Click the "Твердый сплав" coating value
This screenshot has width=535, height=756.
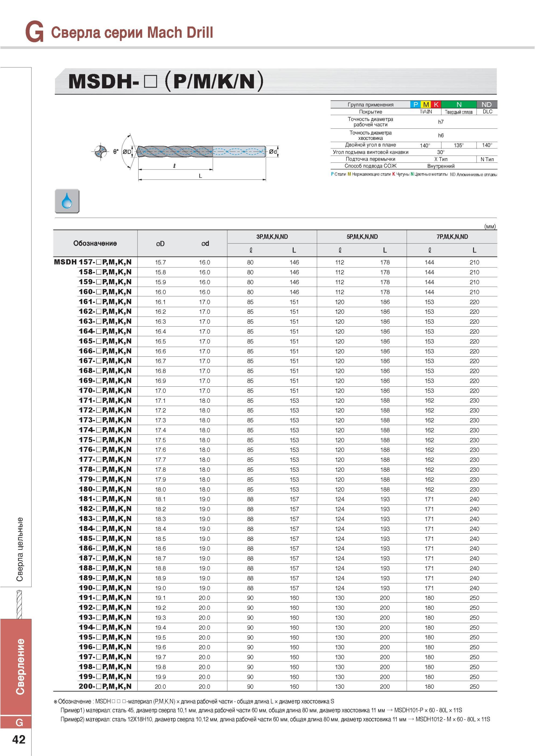coord(458,112)
